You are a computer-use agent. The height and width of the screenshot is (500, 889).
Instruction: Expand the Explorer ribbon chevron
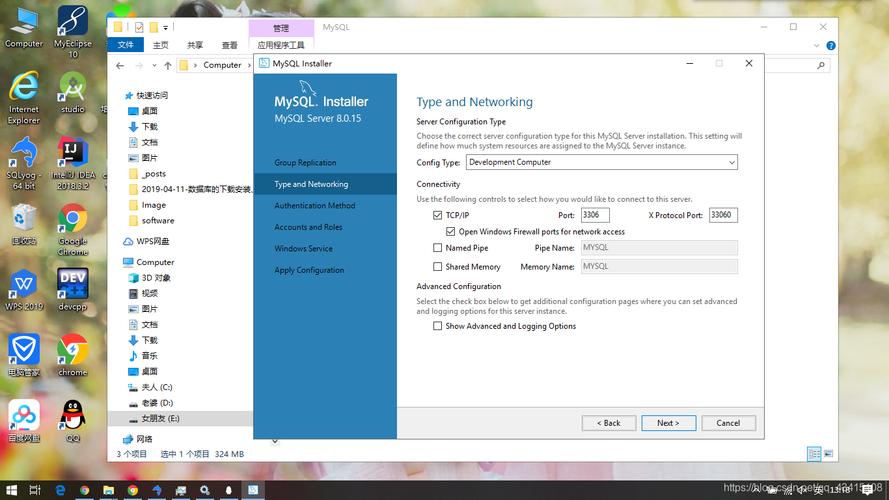click(816, 45)
